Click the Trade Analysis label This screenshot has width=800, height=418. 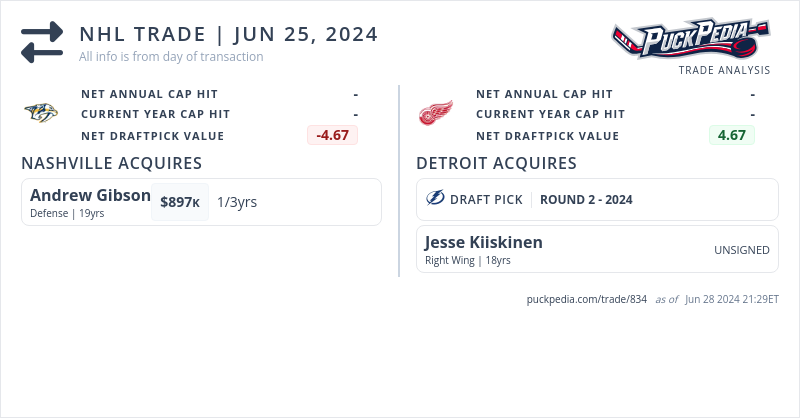click(x=724, y=70)
